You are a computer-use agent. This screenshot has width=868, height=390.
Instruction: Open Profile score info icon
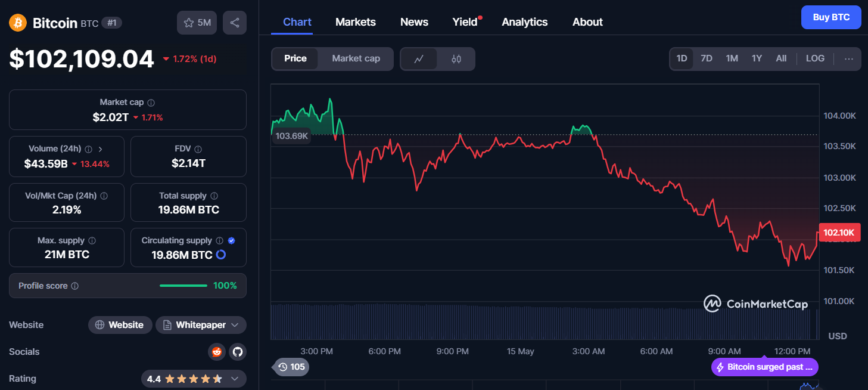tap(74, 286)
